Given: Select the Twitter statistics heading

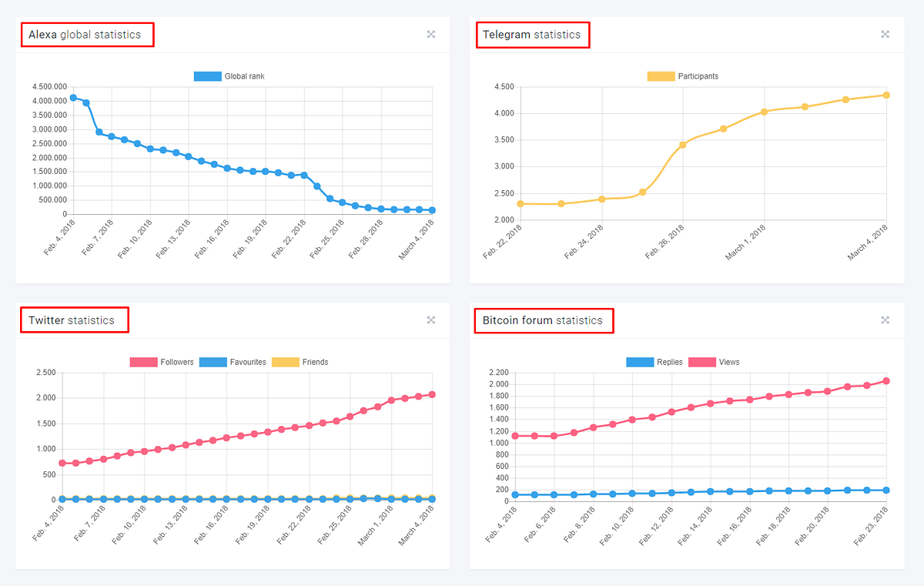Looking at the screenshot, I should pos(72,320).
